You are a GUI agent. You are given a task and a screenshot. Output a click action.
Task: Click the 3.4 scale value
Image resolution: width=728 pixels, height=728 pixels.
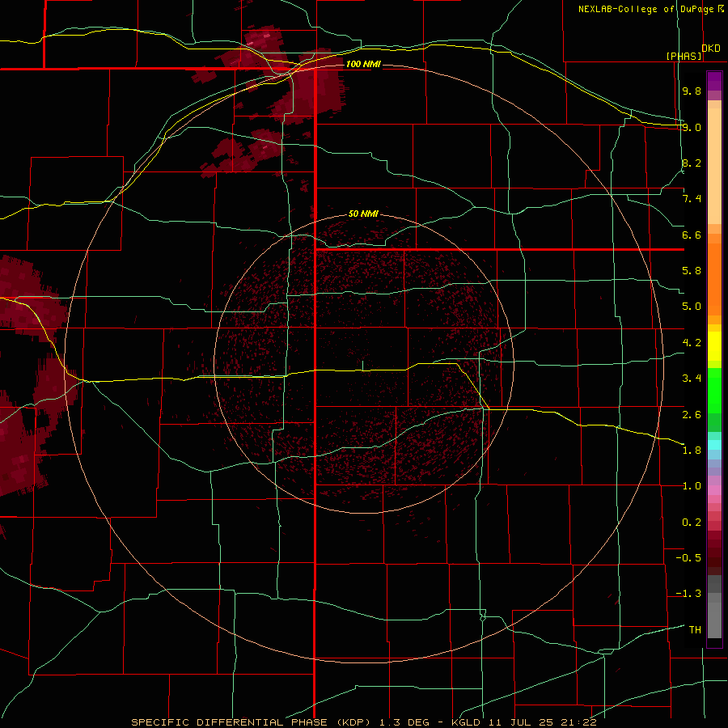tap(692, 379)
